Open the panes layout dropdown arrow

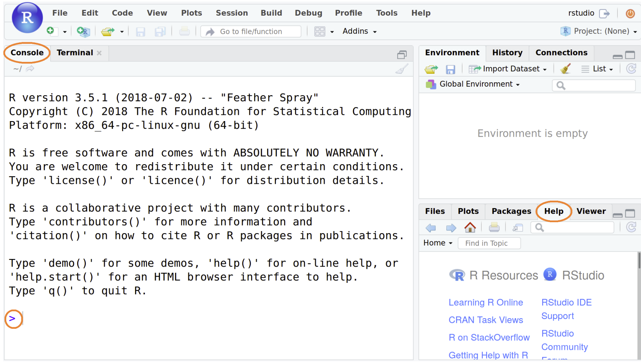pyautogui.click(x=332, y=32)
